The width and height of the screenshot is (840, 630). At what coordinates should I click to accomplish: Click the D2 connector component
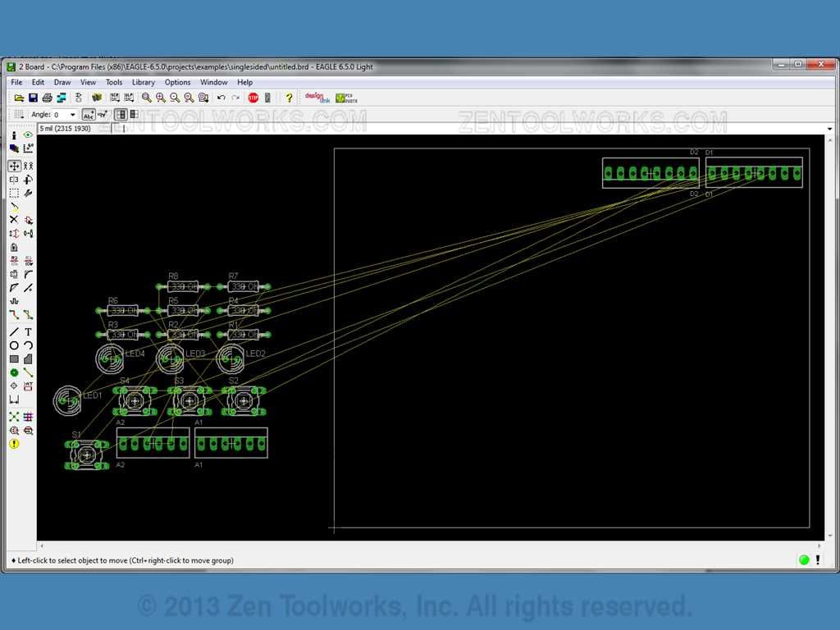[x=651, y=173]
